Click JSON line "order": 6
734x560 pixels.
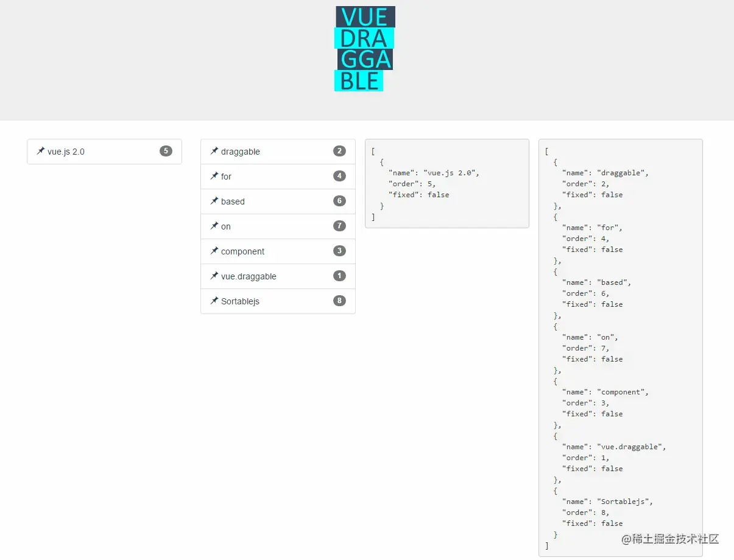(x=586, y=293)
